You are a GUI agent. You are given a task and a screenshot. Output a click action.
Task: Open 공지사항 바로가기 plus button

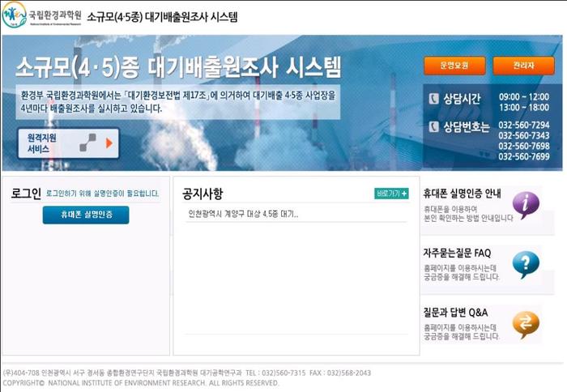[x=391, y=194]
